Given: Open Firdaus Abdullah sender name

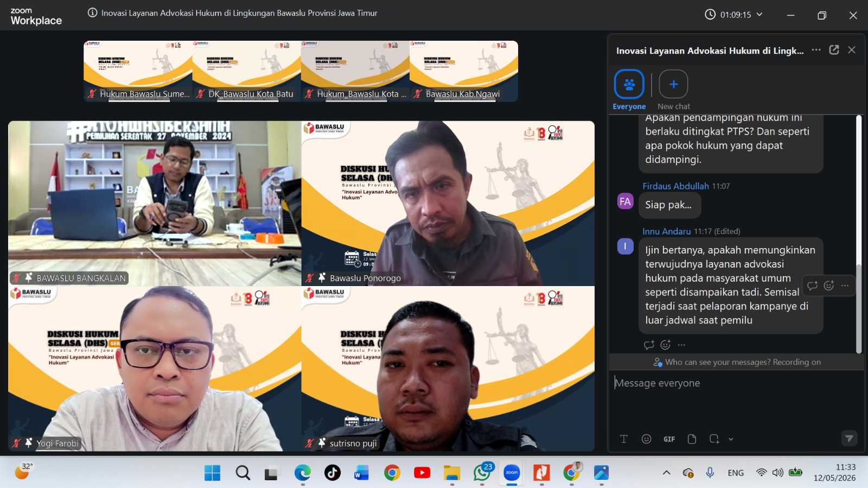Looking at the screenshot, I should click(675, 186).
